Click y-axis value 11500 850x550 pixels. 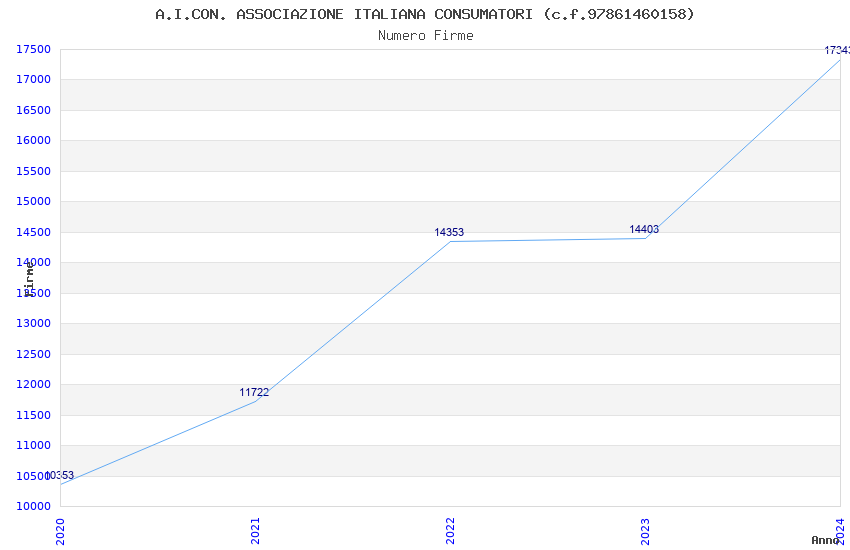34,415
